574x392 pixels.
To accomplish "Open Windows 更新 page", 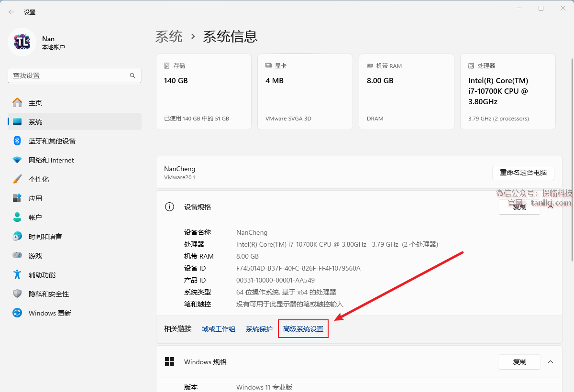I will click(50, 313).
